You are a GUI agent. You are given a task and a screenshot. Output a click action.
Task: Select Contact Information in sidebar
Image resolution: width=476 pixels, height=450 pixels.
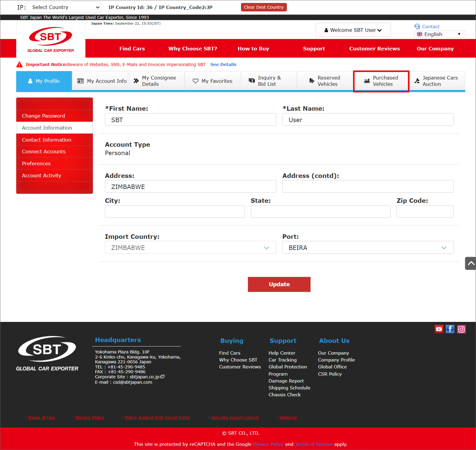pyautogui.click(x=46, y=140)
